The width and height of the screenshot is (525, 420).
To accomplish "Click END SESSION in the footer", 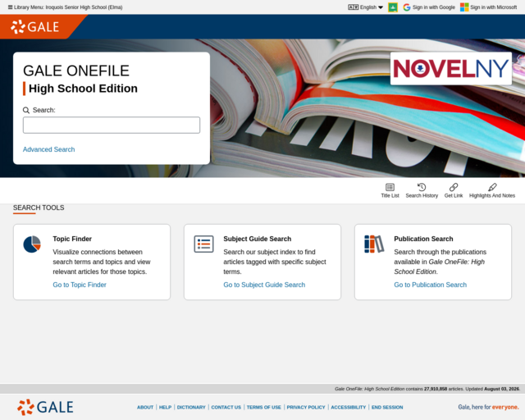I will pyautogui.click(x=387, y=407).
